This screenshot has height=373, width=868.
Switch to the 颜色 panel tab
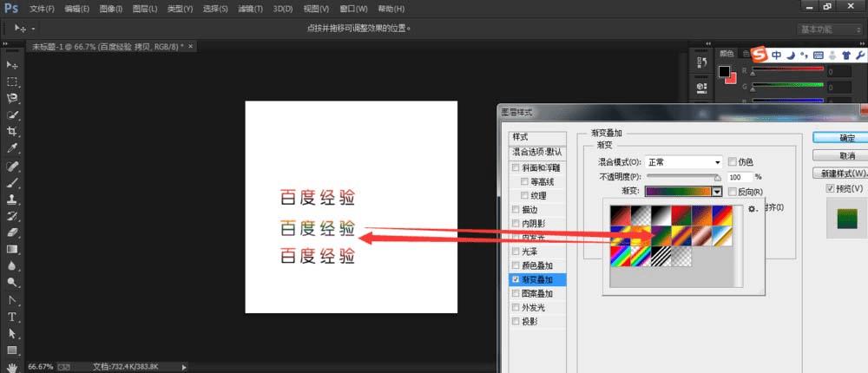coord(727,54)
